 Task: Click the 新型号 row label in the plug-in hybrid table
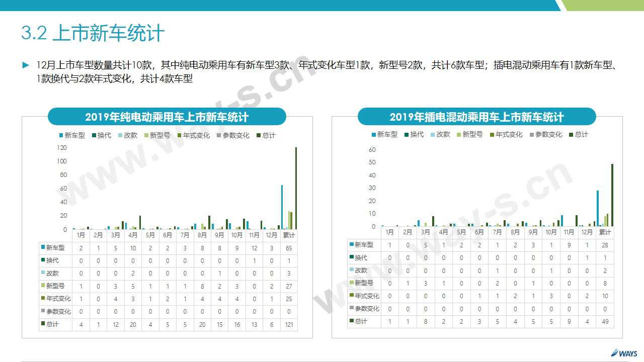click(364, 283)
